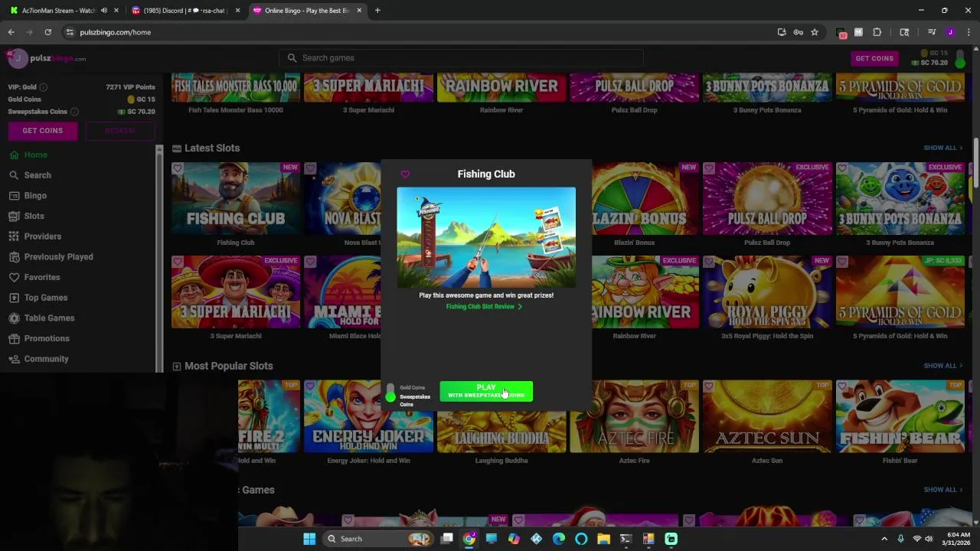Mute the AcTionMan Stream tab audio
Viewport: 980px width, 551px height.
point(103,11)
